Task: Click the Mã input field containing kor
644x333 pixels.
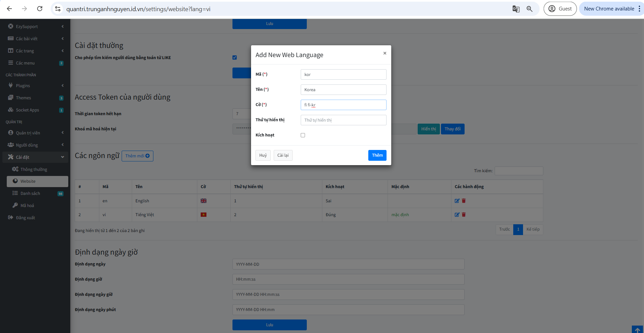Action: tap(344, 75)
